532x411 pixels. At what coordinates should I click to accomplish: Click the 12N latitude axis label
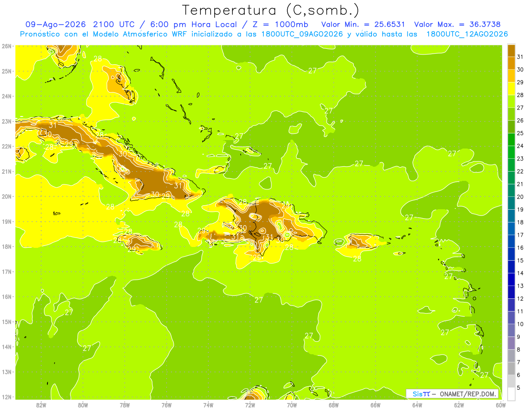coord(7,397)
